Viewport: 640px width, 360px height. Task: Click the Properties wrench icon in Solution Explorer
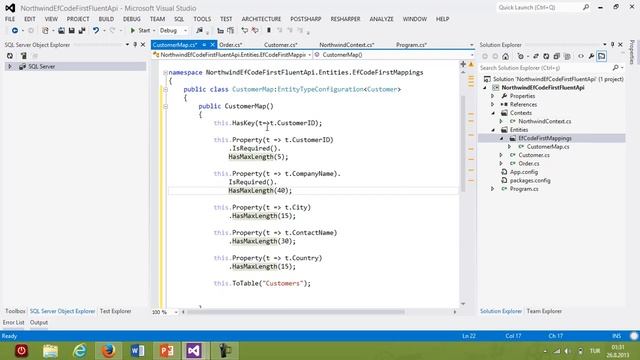click(591, 56)
